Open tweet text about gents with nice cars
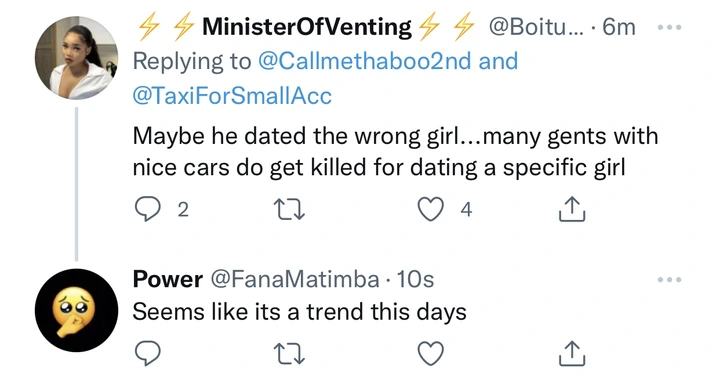 (x=395, y=152)
